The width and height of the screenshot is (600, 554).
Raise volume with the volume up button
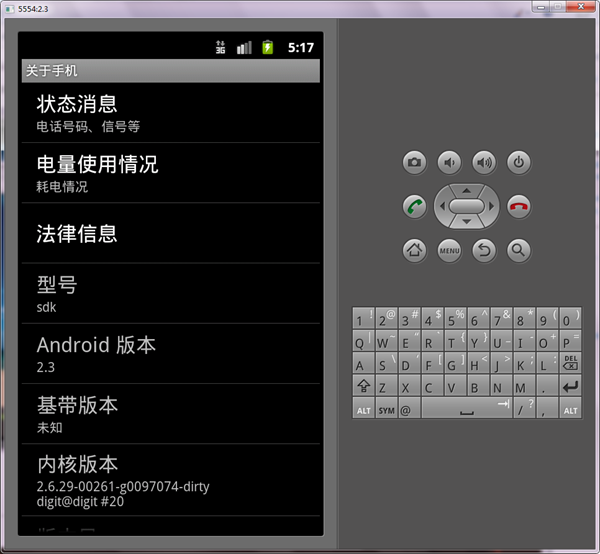(x=484, y=163)
